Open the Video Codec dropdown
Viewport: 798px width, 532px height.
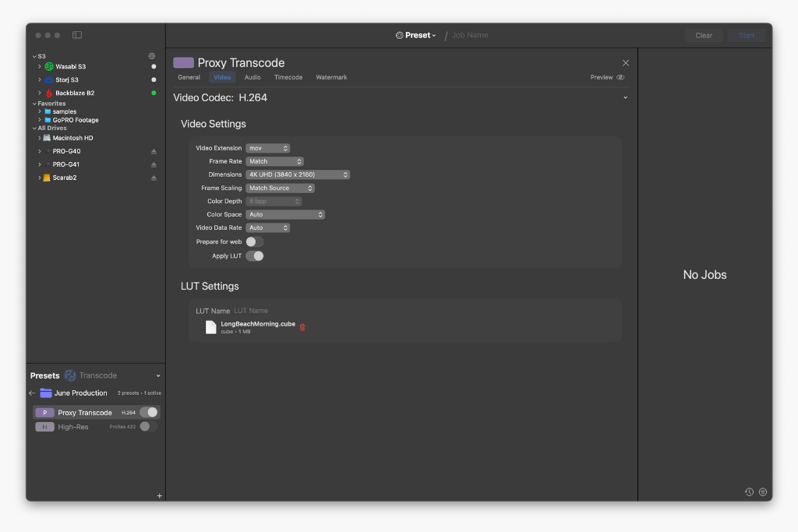tap(625, 97)
